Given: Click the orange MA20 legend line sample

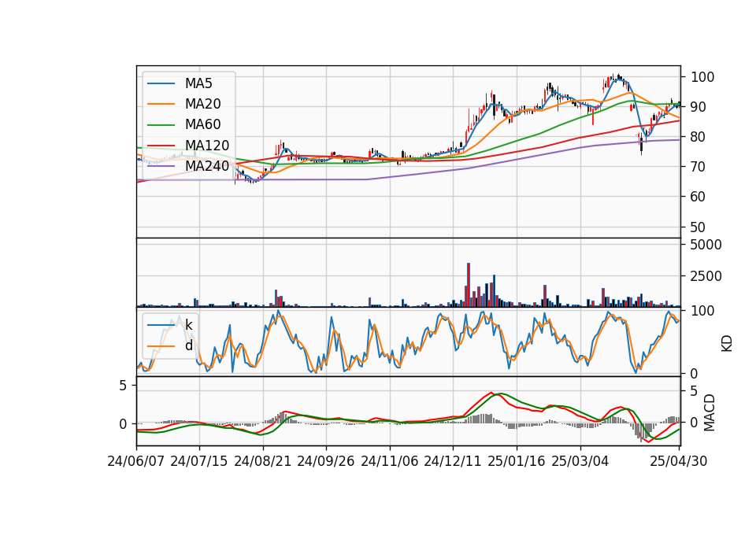Looking at the screenshot, I should click(161, 104).
